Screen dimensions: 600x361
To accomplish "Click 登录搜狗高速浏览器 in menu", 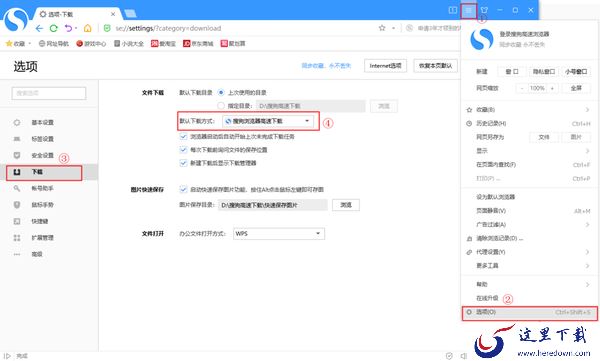I will [524, 34].
